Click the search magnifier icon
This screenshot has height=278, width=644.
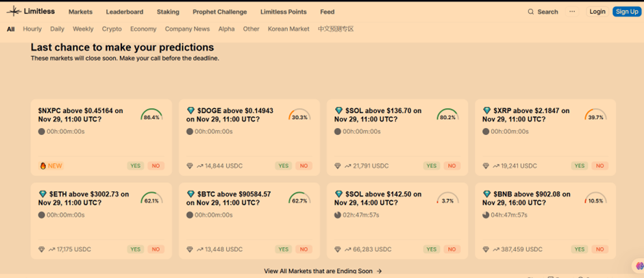coord(531,12)
